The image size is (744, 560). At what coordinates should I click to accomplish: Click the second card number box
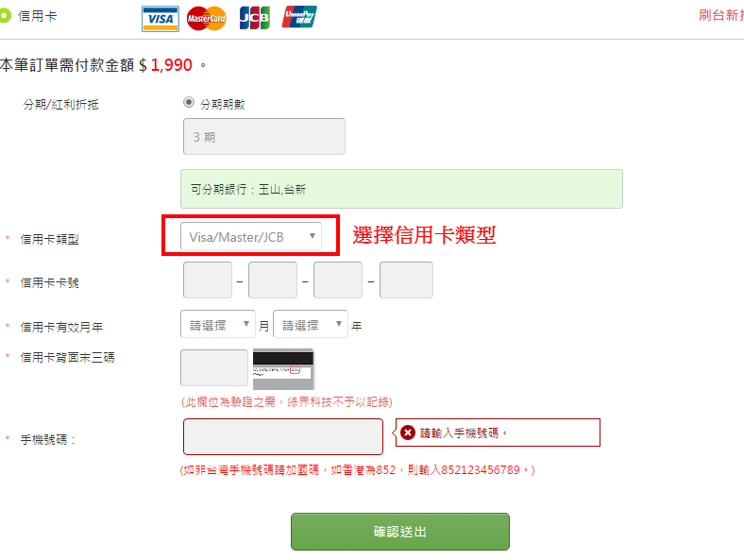pyautogui.click(x=273, y=280)
